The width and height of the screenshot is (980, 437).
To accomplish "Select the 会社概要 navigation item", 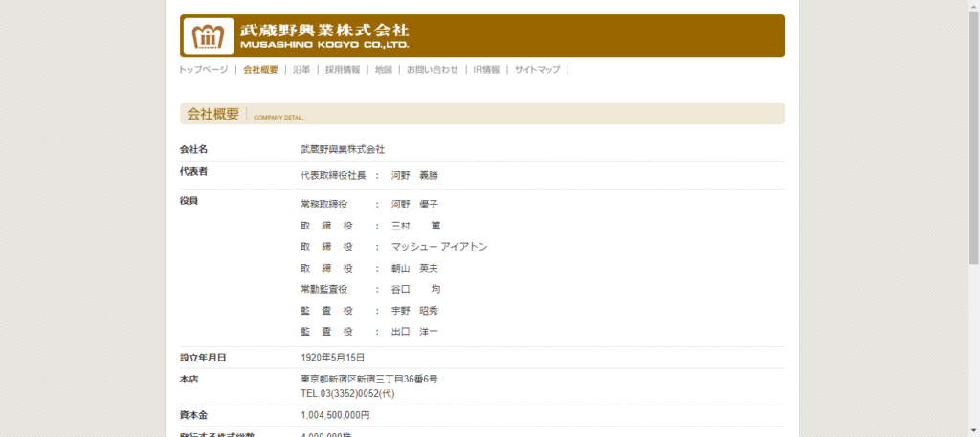I will 260,70.
